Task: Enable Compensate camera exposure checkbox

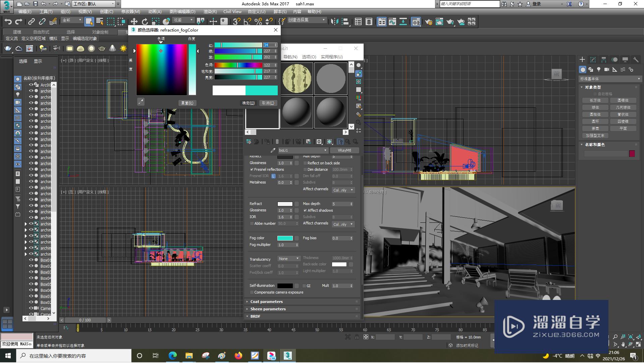Action: pos(252,293)
